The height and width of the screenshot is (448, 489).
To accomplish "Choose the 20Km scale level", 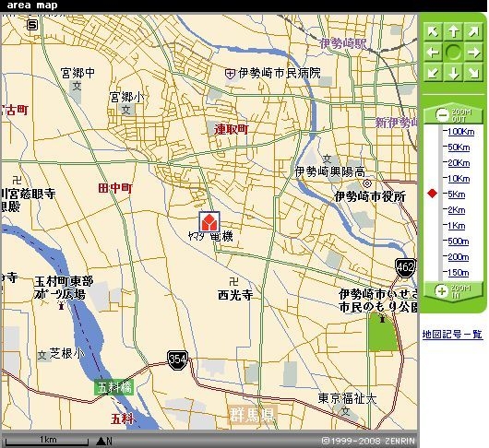I will pyautogui.click(x=459, y=163).
